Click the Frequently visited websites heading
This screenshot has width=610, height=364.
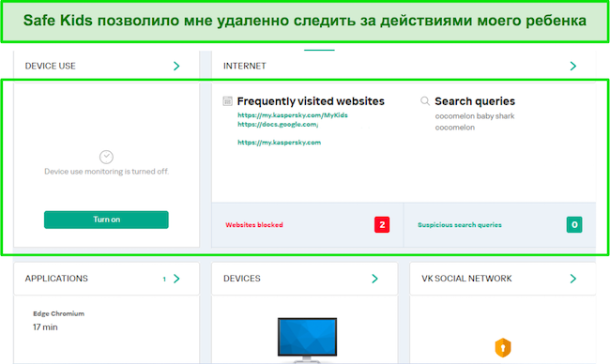pyautogui.click(x=311, y=101)
